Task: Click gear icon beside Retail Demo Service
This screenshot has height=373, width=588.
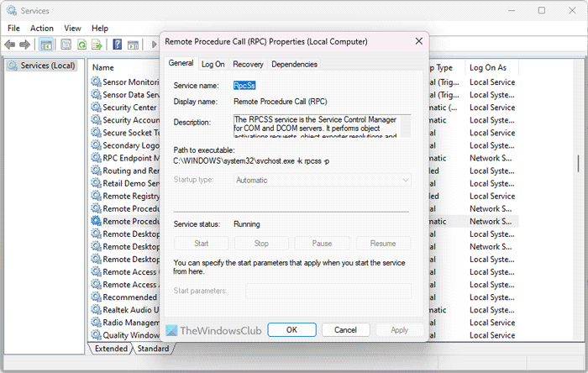Action: pyautogui.click(x=97, y=183)
